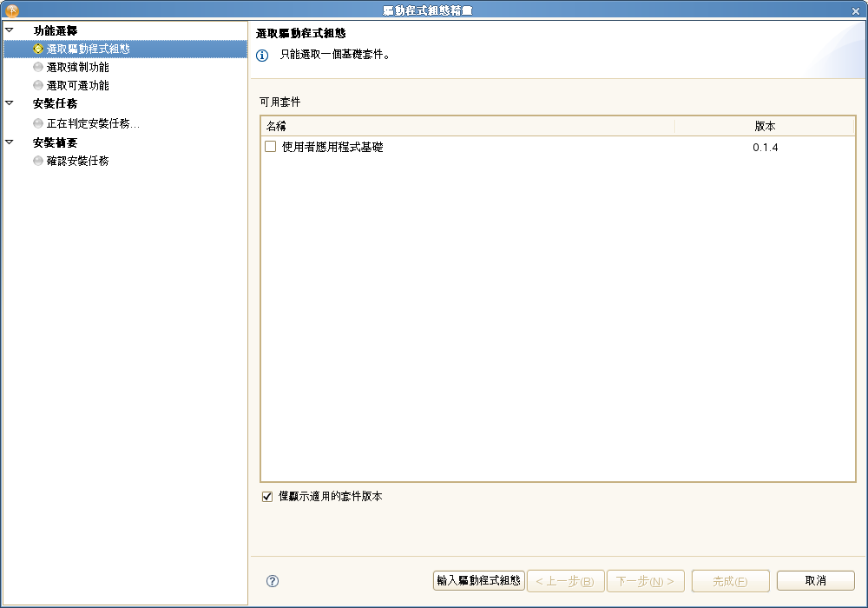Click the 下一步(N) next button
This screenshot has height=608, width=868.
646,581
